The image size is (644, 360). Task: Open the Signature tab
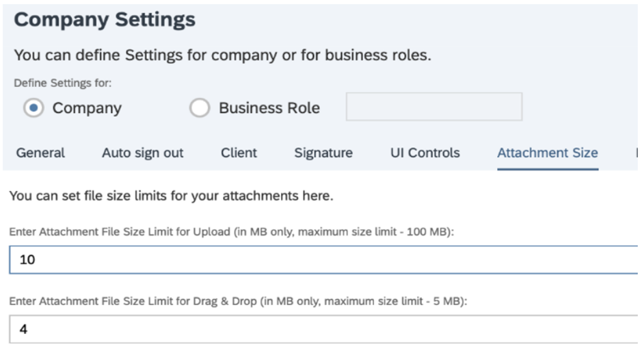point(323,153)
